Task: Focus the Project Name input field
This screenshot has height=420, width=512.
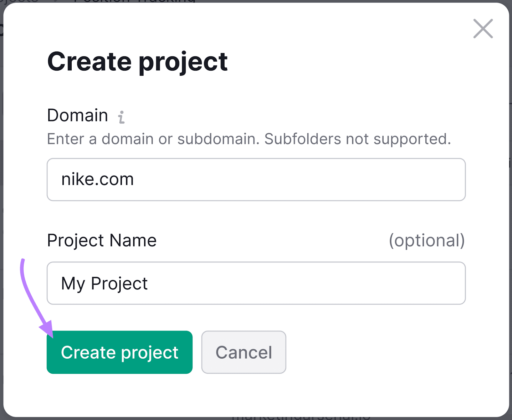Action: 256,283
